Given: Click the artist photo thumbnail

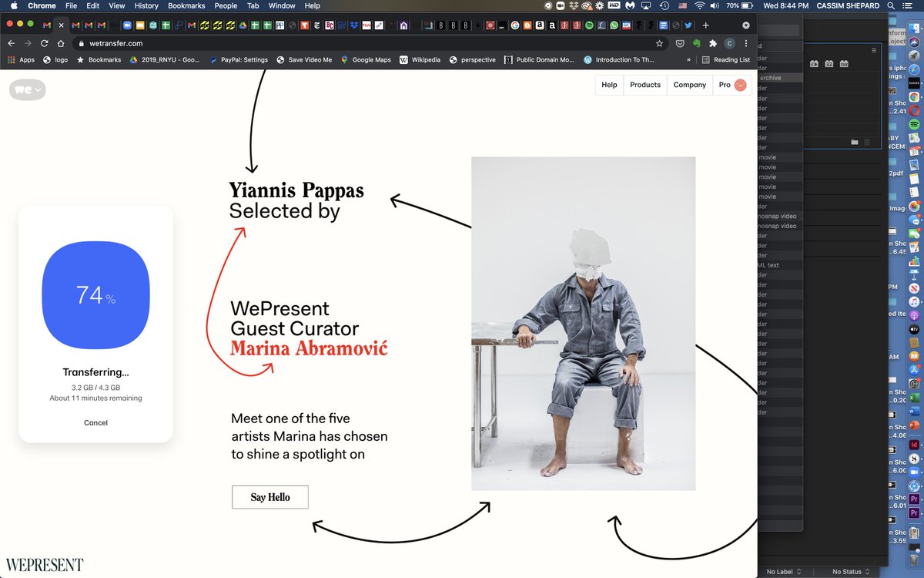Looking at the screenshot, I should pyautogui.click(x=583, y=324).
